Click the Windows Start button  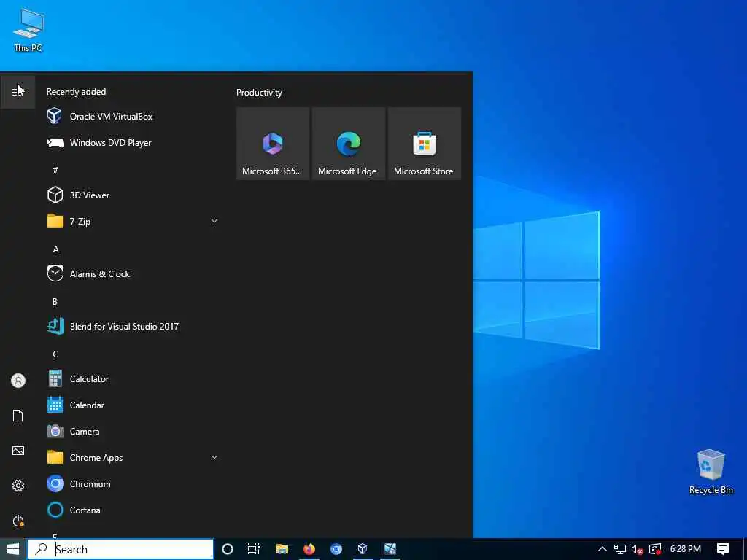click(13, 549)
